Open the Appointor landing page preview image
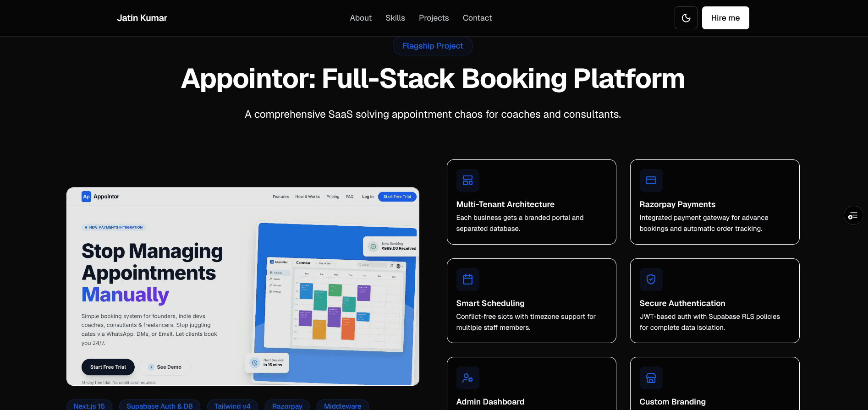Screen dimensions: 868x410 coord(243,286)
